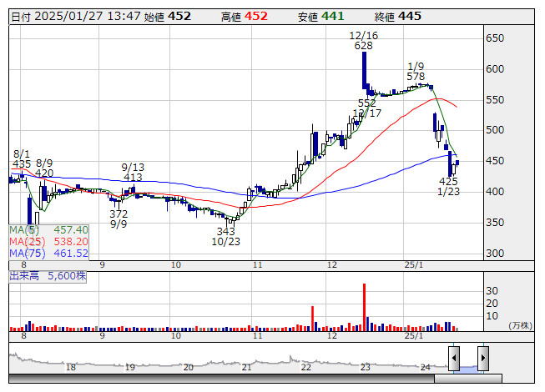Click the blue MA(75) legend entry
This screenshot has width=545, height=392.
[48, 253]
